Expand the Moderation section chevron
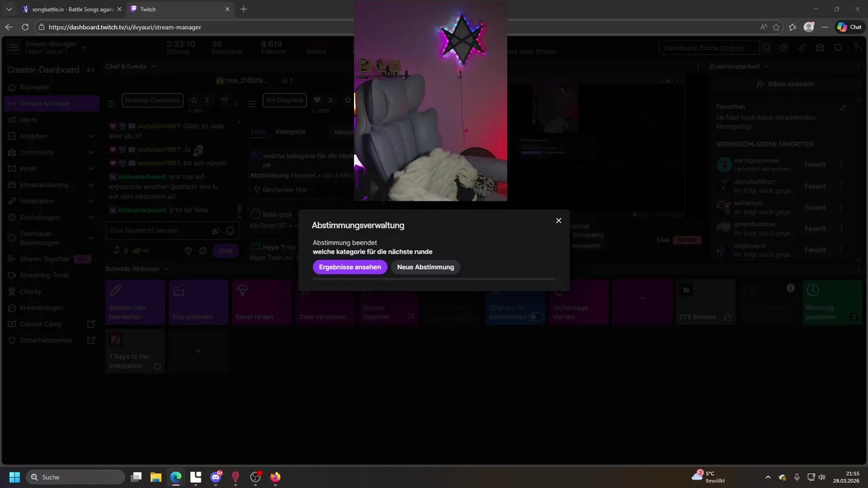The height and width of the screenshot is (488, 868). [x=91, y=201]
